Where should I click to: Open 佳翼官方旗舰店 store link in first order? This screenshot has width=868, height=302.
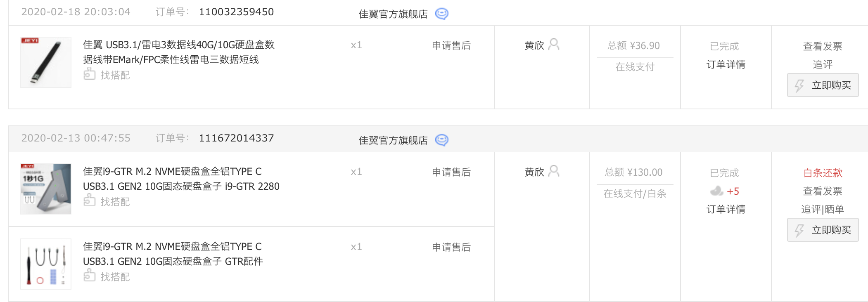pyautogui.click(x=393, y=14)
